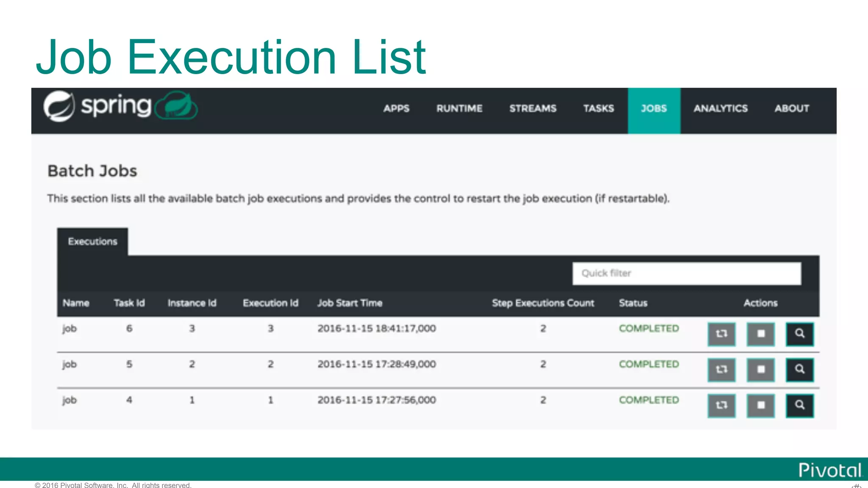Restart the job with Execution Id 2
Image resolution: width=868 pixels, height=488 pixels.
click(x=721, y=370)
